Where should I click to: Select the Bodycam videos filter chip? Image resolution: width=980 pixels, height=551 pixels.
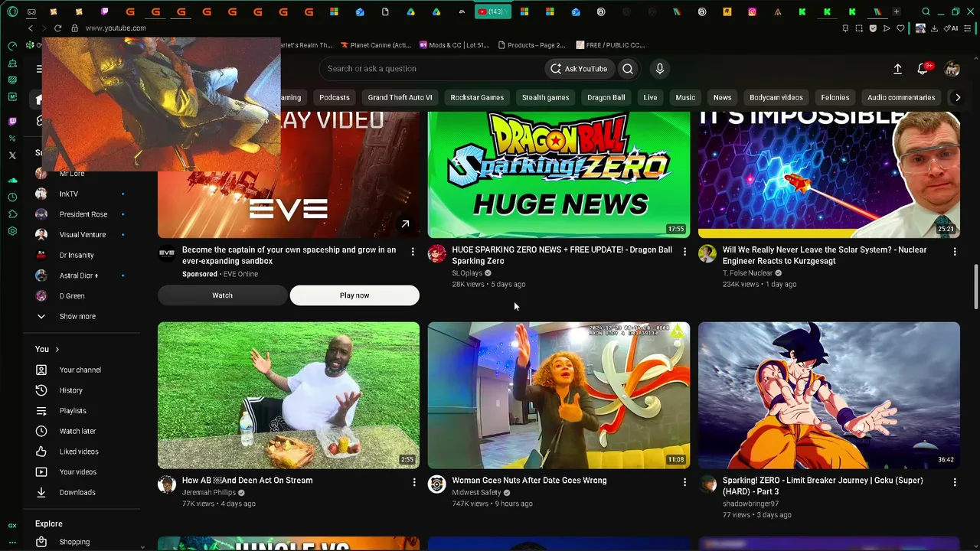[776, 97]
